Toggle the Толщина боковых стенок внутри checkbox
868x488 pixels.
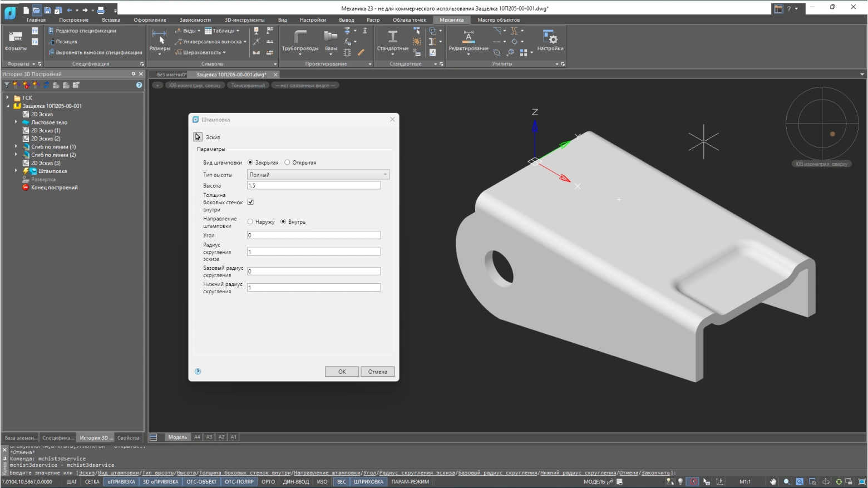[x=250, y=202]
